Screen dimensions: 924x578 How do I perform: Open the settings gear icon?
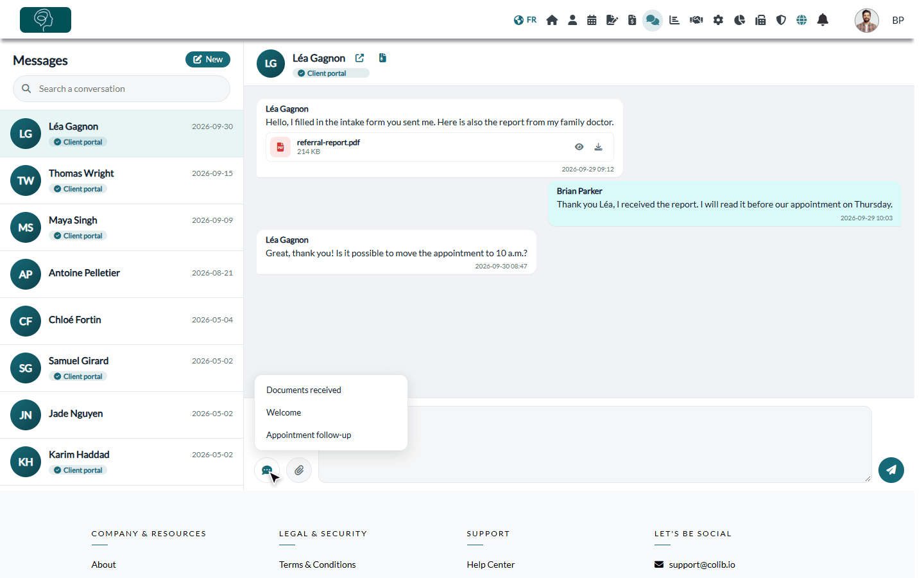[718, 20]
